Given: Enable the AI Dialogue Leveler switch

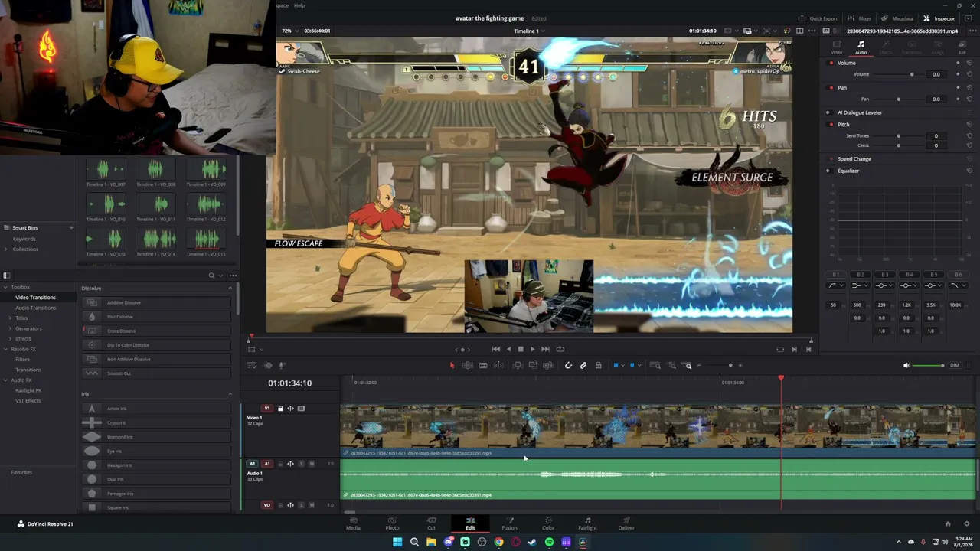Looking at the screenshot, I should (x=828, y=112).
